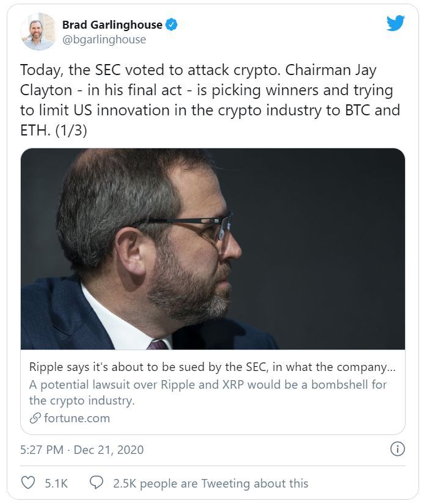Like the tweet with the heart icon
Screen dimensions: 427x504
coord(28,483)
